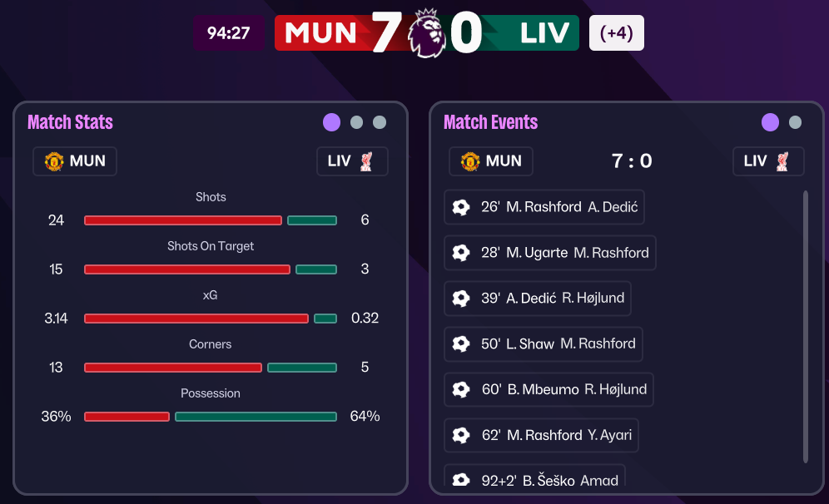The height and width of the screenshot is (504, 829).
Task: Click the Manchester United crest in Match Events
Action: click(x=470, y=161)
